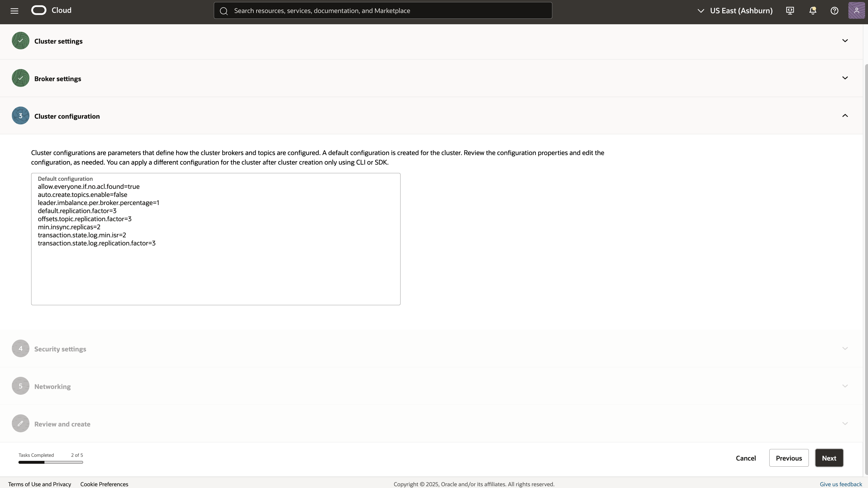Image resolution: width=868 pixels, height=488 pixels.
Task: Click the Cluster settings green checkmark step icon
Action: pos(20,41)
